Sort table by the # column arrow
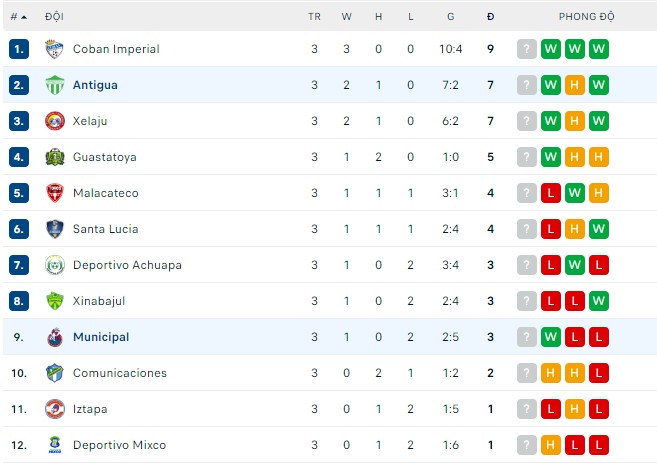 [24, 17]
